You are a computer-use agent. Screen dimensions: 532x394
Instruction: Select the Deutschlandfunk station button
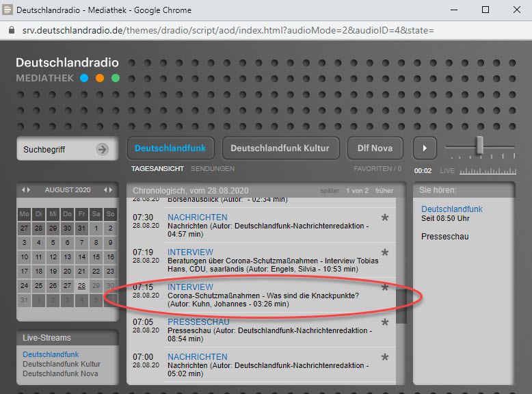[170, 148]
